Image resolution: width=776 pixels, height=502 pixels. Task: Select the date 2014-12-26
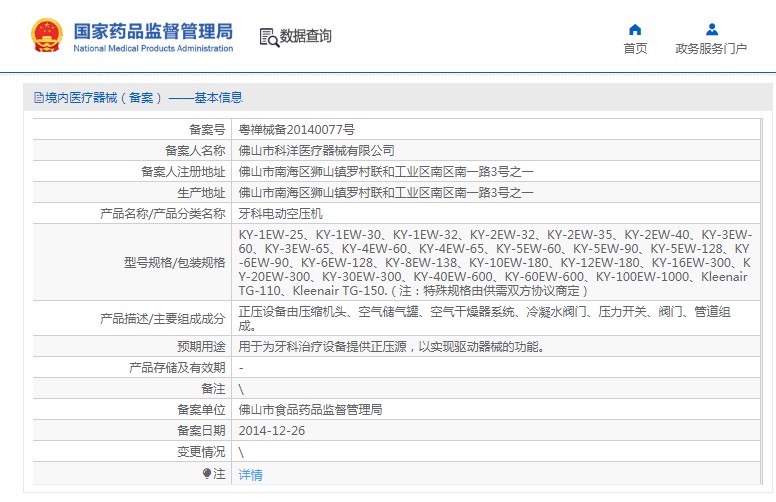272,431
